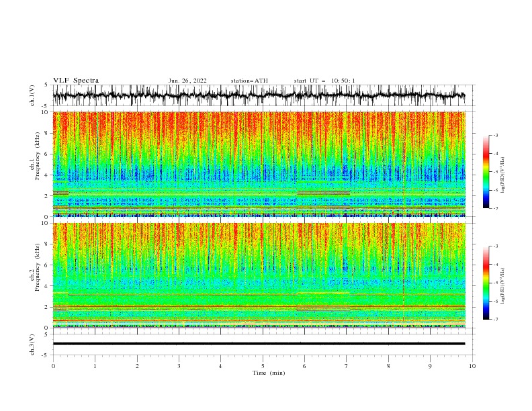Click the ch.2 spectrogram panel
The height and width of the screenshot is (411, 532).
(259, 275)
